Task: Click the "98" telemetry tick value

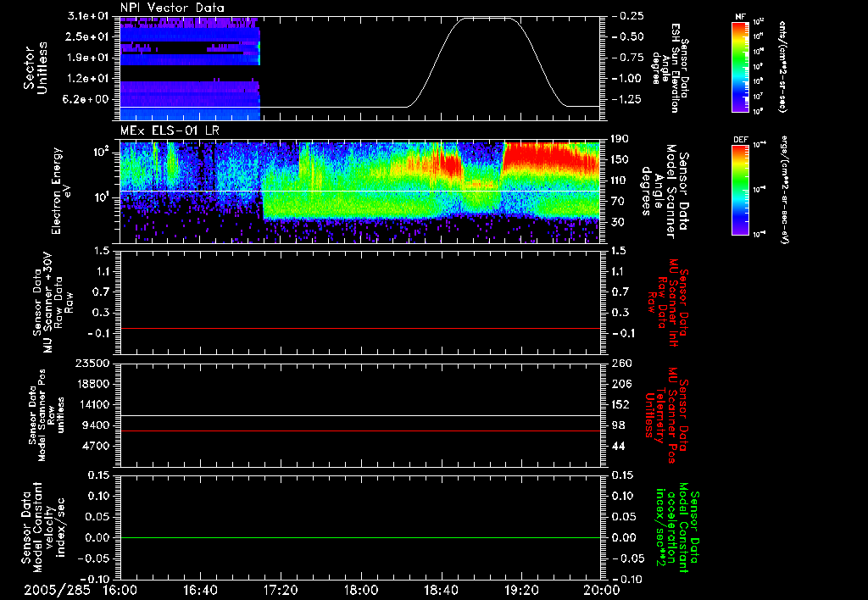Action: [x=618, y=425]
